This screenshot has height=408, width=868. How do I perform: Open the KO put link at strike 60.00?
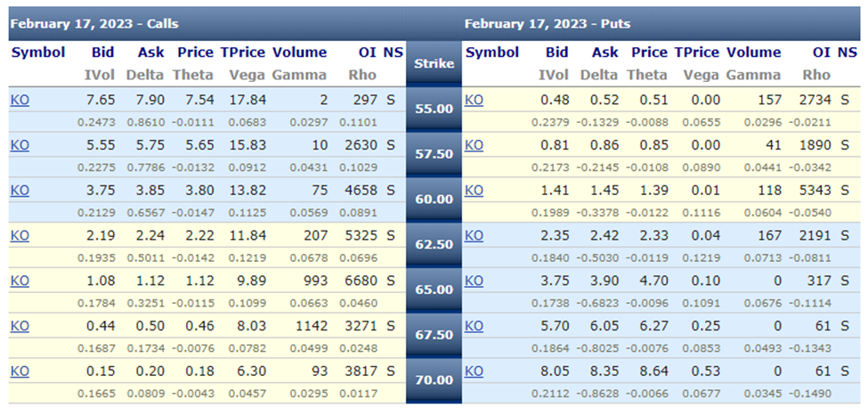[474, 191]
